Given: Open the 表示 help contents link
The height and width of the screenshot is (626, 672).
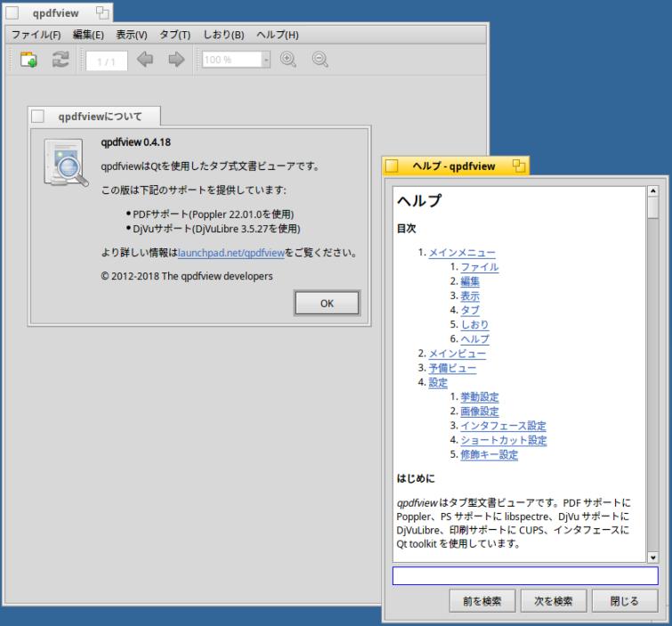Looking at the screenshot, I should pyautogui.click(x=470, y=296).
